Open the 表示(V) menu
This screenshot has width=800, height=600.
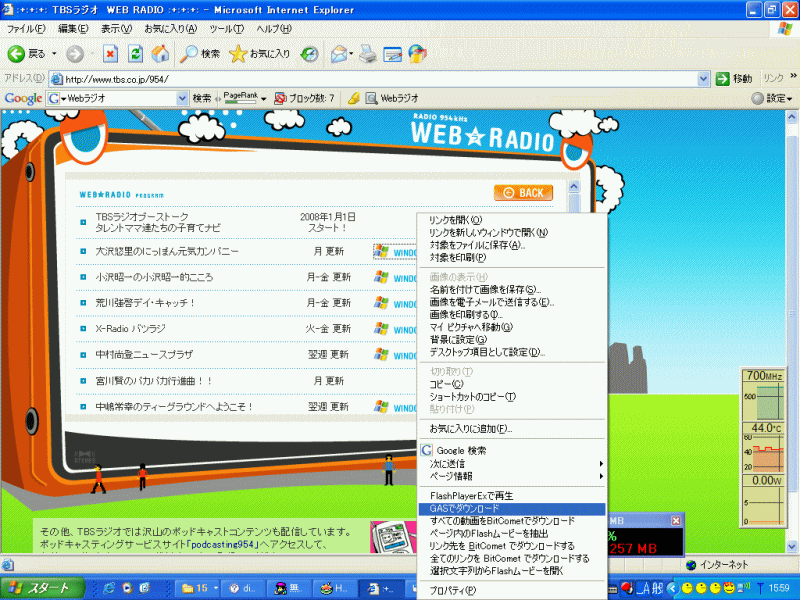tap(116, 29)
